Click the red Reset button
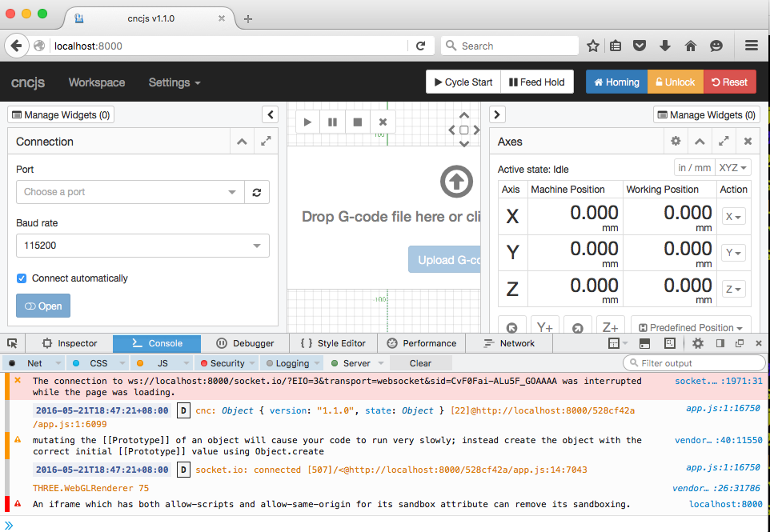This screenshot has width=770, height=532. [730, 82]
